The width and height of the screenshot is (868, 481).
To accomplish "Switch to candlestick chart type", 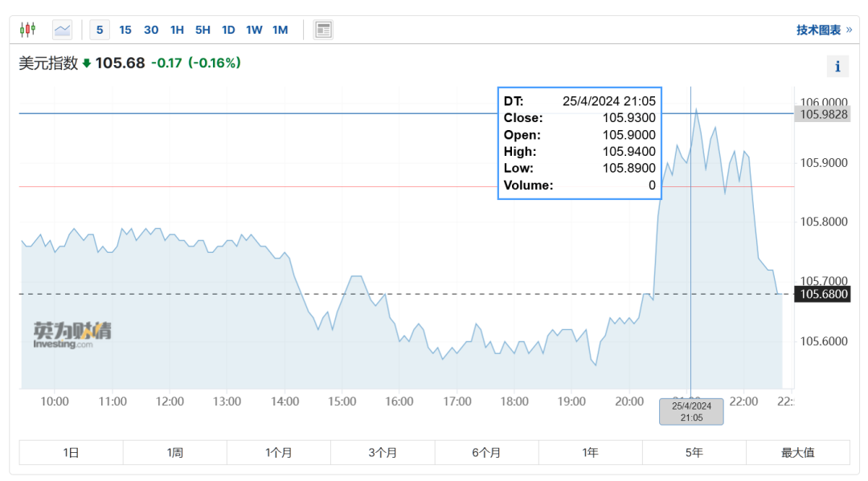I will pyautogui.click(x=27, y=30).
